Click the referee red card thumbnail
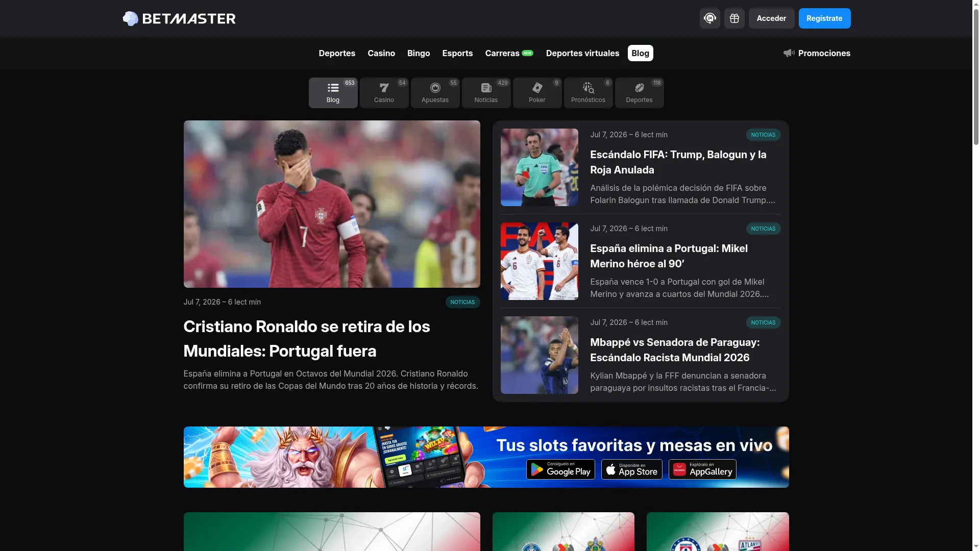This screenshot has height=551, width=980. pos(539,167)
